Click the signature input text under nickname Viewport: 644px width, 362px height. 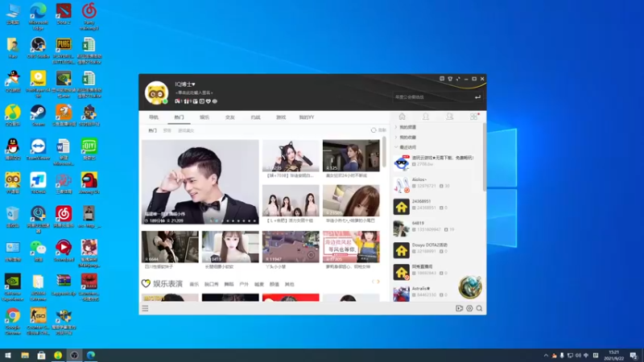point(194,93)
